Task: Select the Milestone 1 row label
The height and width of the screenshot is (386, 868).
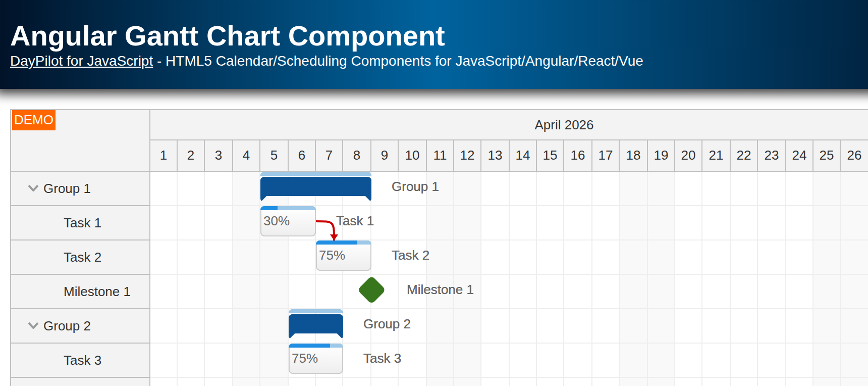Action: click(x=97, y=292)
